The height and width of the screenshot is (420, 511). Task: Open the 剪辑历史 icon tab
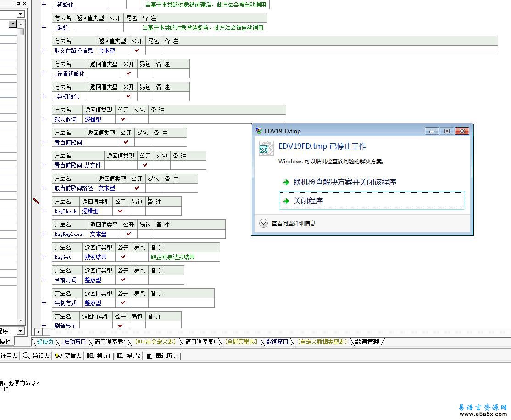150,356
